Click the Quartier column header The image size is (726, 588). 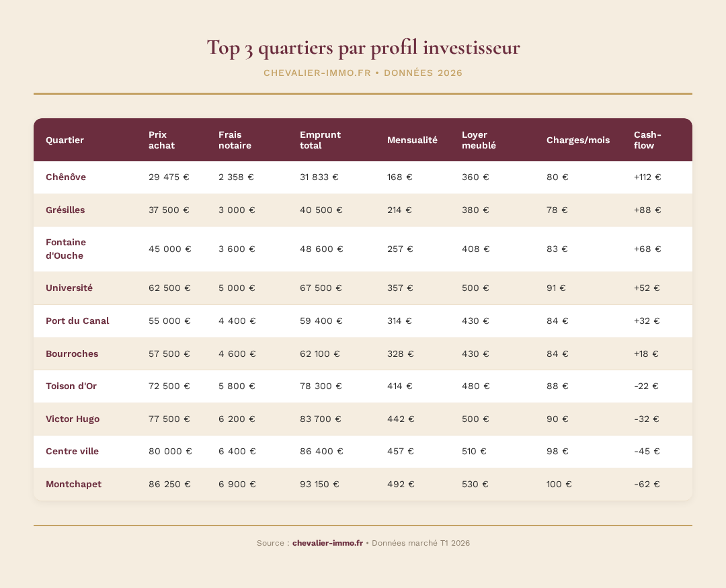(x=65, y=140)
